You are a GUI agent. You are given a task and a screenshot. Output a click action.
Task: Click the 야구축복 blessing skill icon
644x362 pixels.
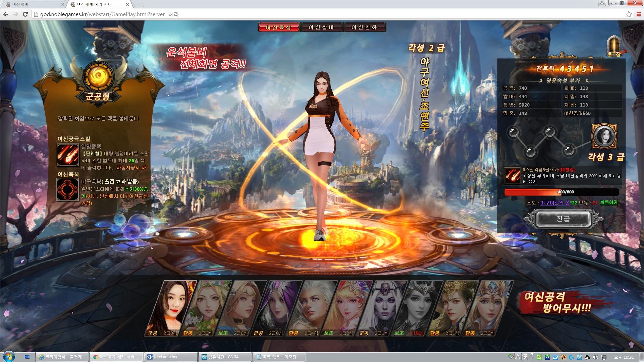pos(68,189)
